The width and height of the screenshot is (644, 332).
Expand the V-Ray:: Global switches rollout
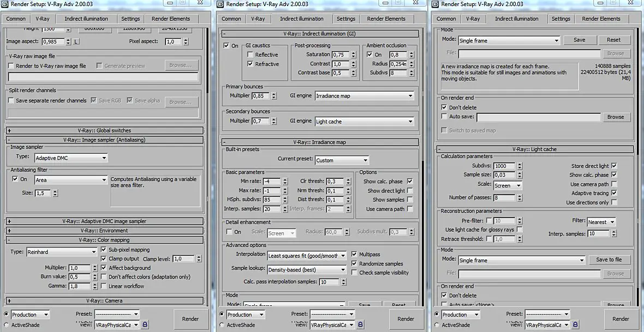[104, 130]
